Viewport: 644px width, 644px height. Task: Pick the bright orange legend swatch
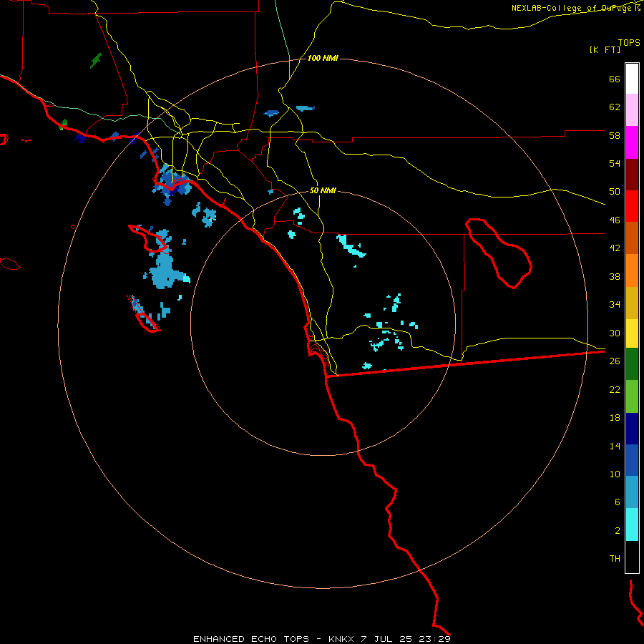point(632,270)
